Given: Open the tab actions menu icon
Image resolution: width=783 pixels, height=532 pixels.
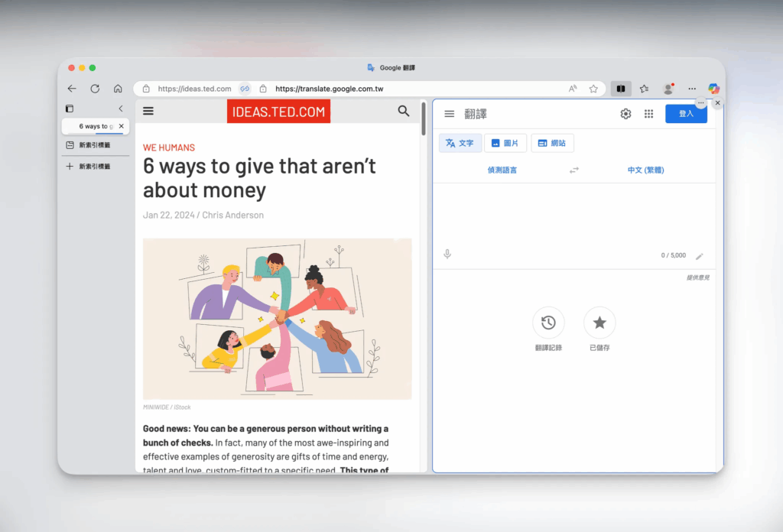Looking at the screenshot, I should pos(70,109).
